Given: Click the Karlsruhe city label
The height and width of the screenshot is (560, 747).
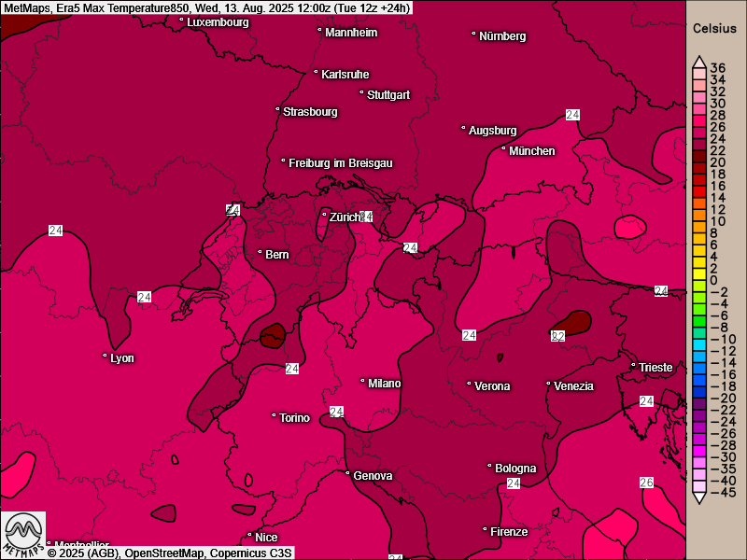Looking at the screenshot, I should click(345, 75).
